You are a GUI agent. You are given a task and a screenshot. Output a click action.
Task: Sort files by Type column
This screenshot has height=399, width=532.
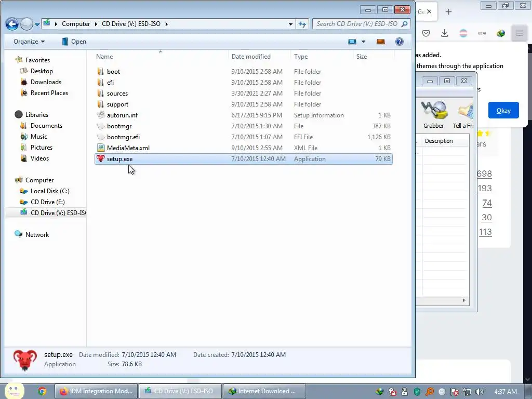[x=301, y=57]
